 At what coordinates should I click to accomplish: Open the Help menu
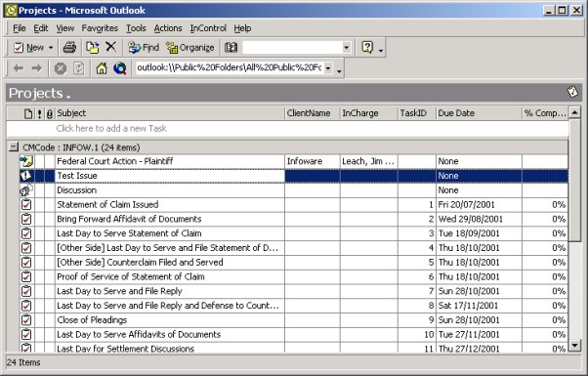pyautogui.click(x=242, y=28)
